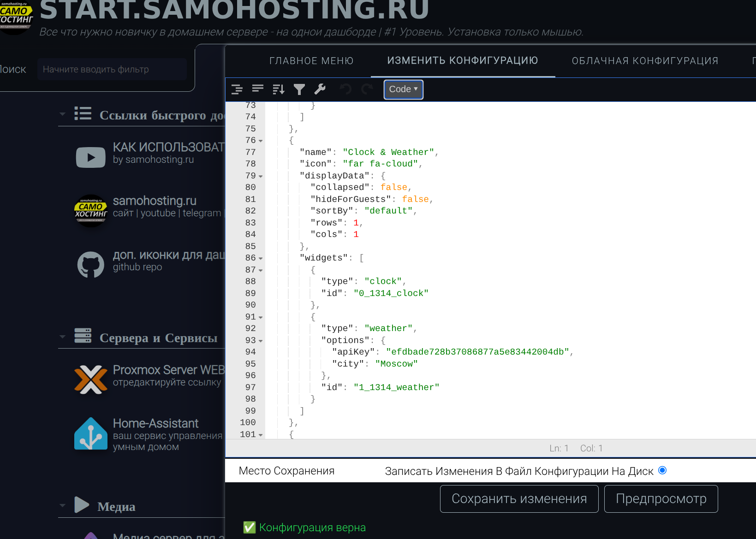Click the Proxmox Server logo
The height and width of the screenshot is (539, 756).
pos(91,379)
